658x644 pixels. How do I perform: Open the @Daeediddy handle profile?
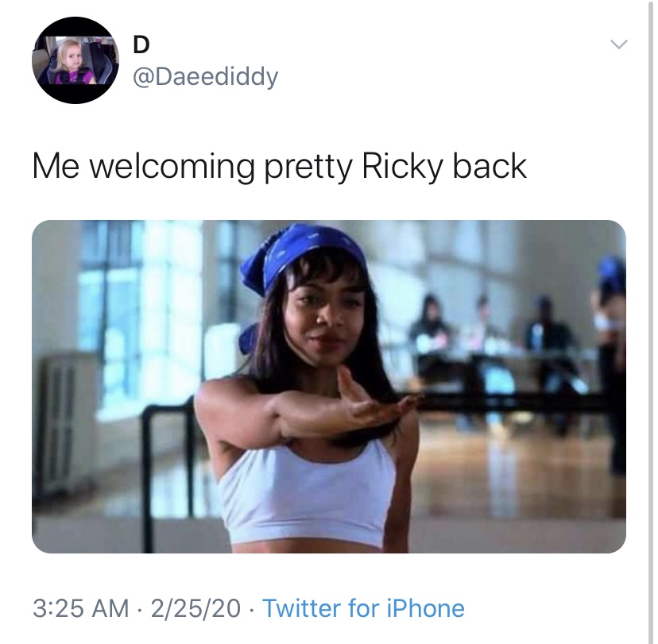(205, 76)
